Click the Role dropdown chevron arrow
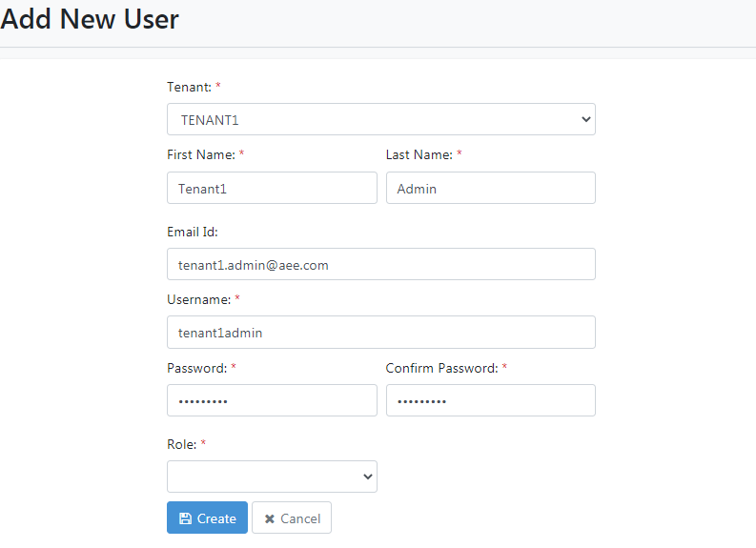 coord(367,477)
